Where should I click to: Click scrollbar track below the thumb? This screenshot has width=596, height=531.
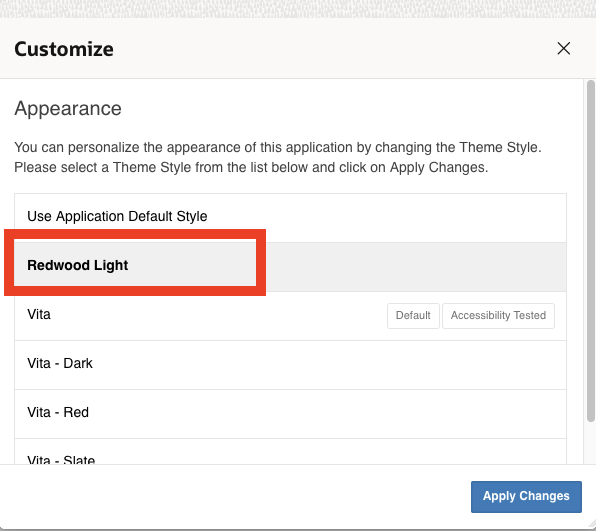click(591, 443)
